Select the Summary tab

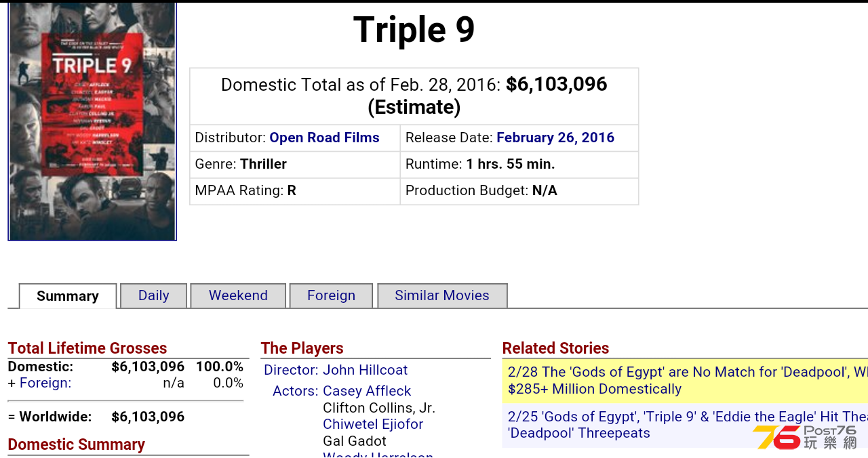pos(68,296)
